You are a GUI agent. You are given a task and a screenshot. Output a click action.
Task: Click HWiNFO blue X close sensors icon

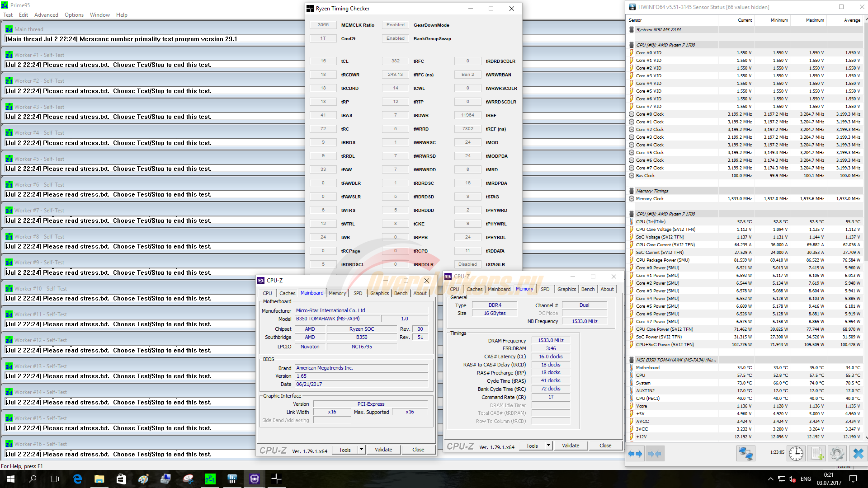[858, 454]
